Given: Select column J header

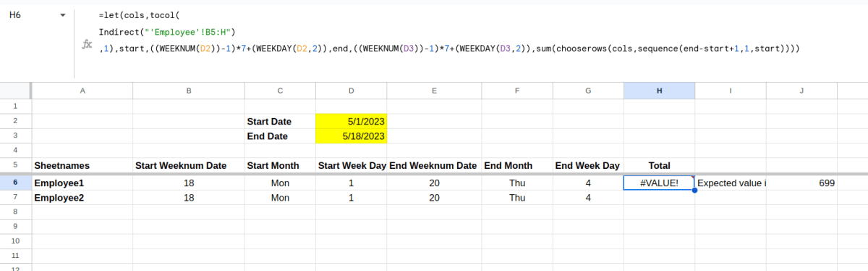Looking at the screenshot, I should 801,91.
